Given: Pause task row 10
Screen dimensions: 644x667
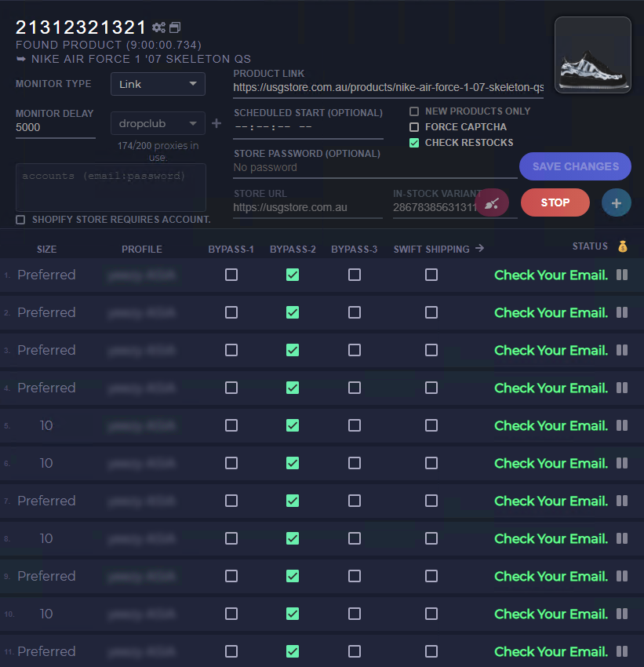Looking at the screenshot, I should [622, 614].
